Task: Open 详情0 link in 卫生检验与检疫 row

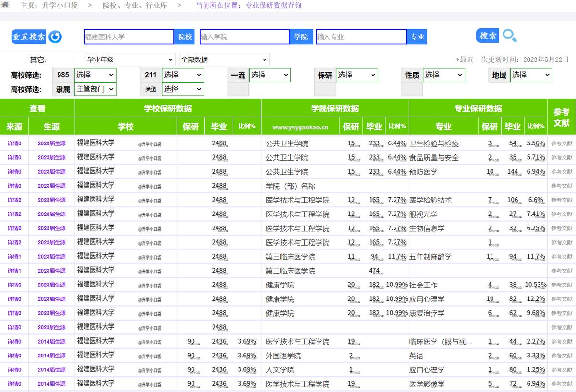Action: tap(14, 143)
